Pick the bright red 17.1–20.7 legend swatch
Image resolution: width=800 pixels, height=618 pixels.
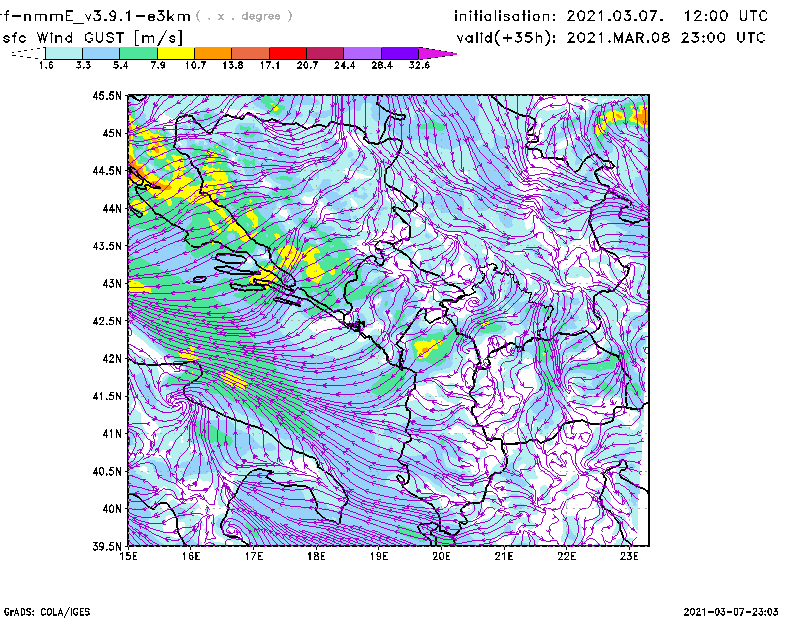[288, 53]
